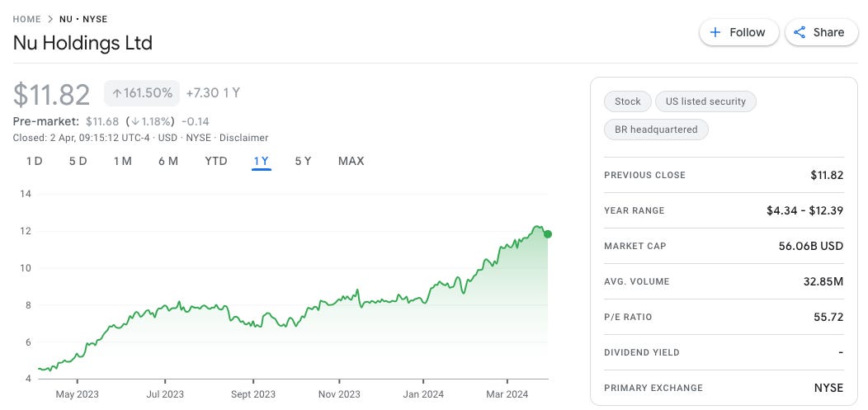The width and height of the screenshot is (868, 410).
Task: Go to HOME breadcrumb link
Action: tap(26, 19)
